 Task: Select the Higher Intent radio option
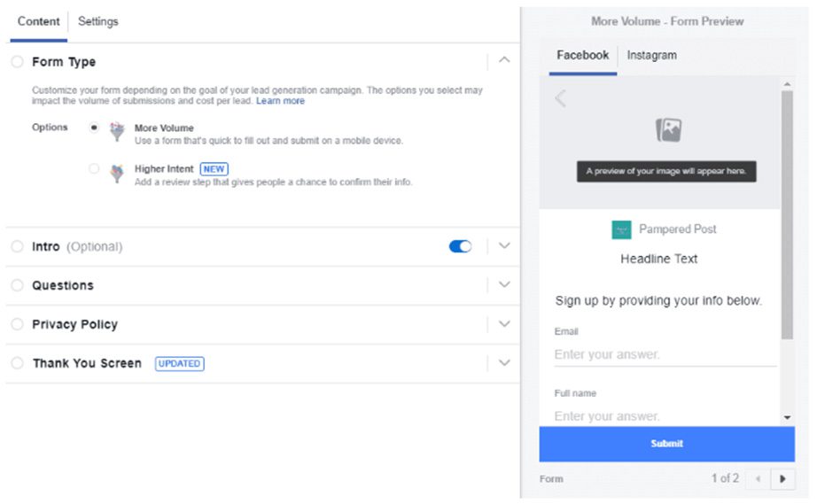[x=94, y=168]
